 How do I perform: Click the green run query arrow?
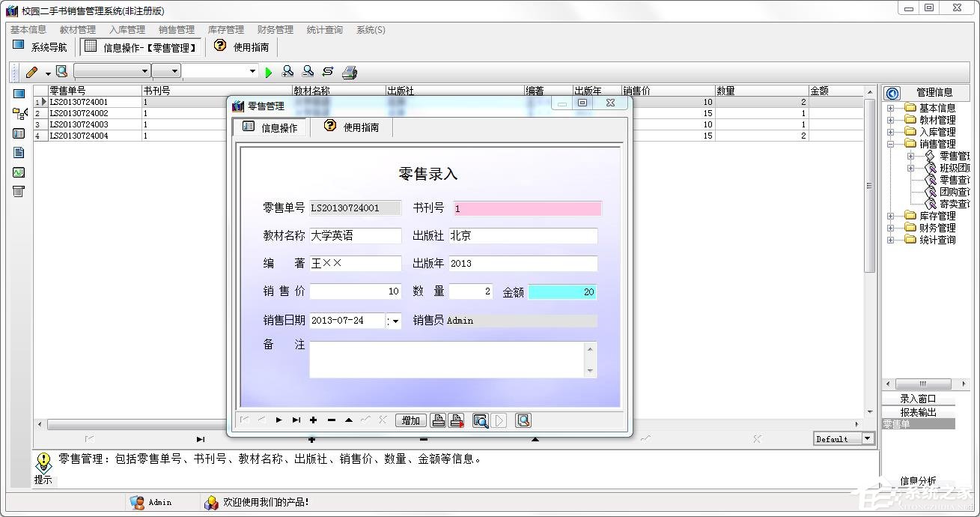click(x=269, y=72)
